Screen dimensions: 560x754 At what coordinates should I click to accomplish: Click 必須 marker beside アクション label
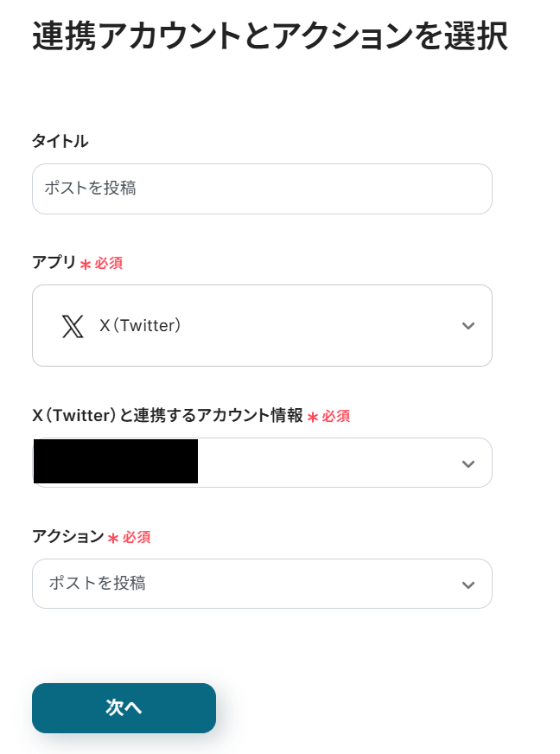point(137,538)
